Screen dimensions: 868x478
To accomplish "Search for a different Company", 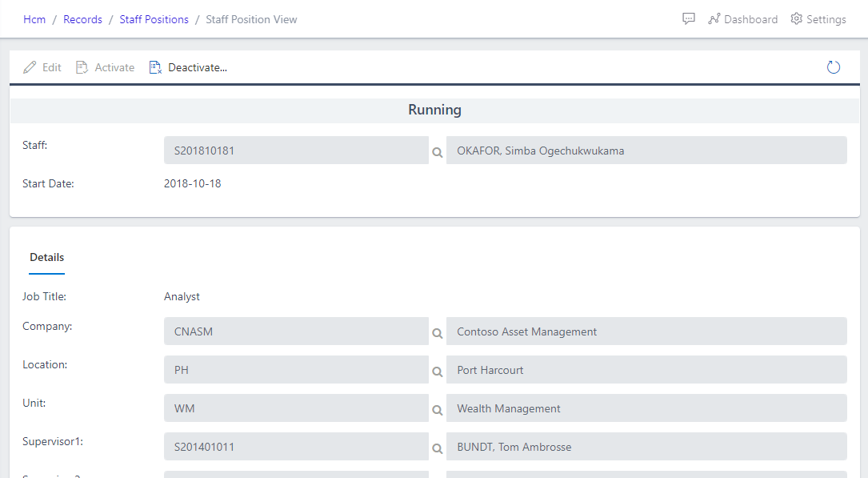I will click(x=437, y=331).
